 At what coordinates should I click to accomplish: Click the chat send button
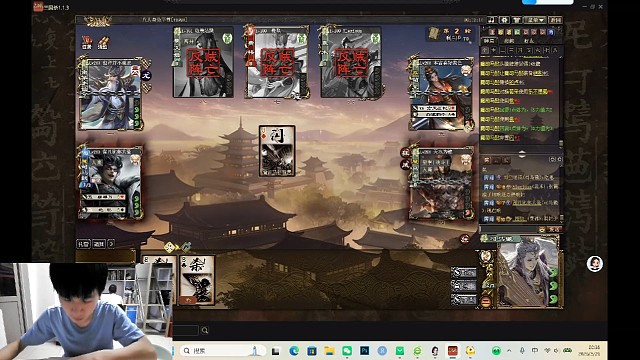coord(555,229)
